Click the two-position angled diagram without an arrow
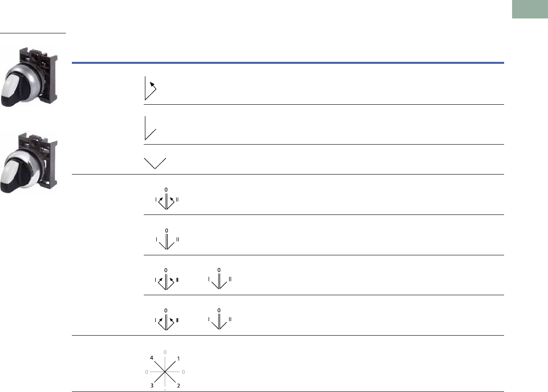This screenshot has width=548, height=392. tap(150, 128)
